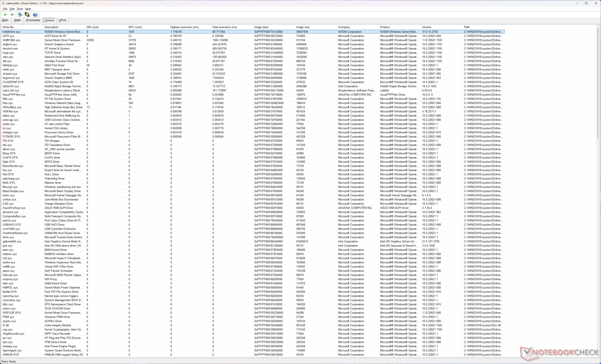Click the gray Stop monitoring icon

click(x=12, y=15)
